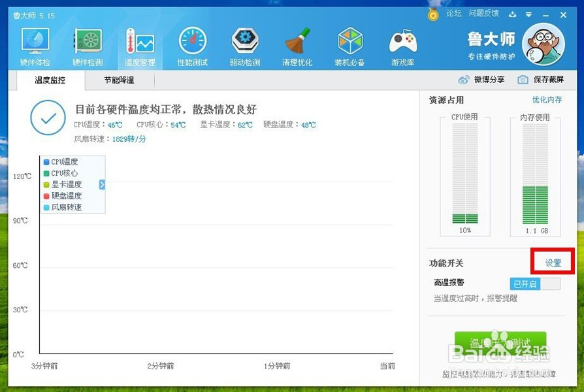Viewport: 584px width, 392px height.
Task: Click 硬盘温度 48℃ value
Action: pos(308,125)
